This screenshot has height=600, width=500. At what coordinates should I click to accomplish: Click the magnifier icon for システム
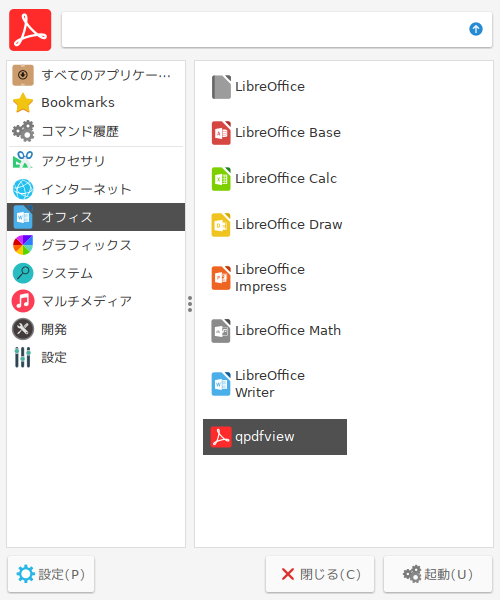(23, 273)
